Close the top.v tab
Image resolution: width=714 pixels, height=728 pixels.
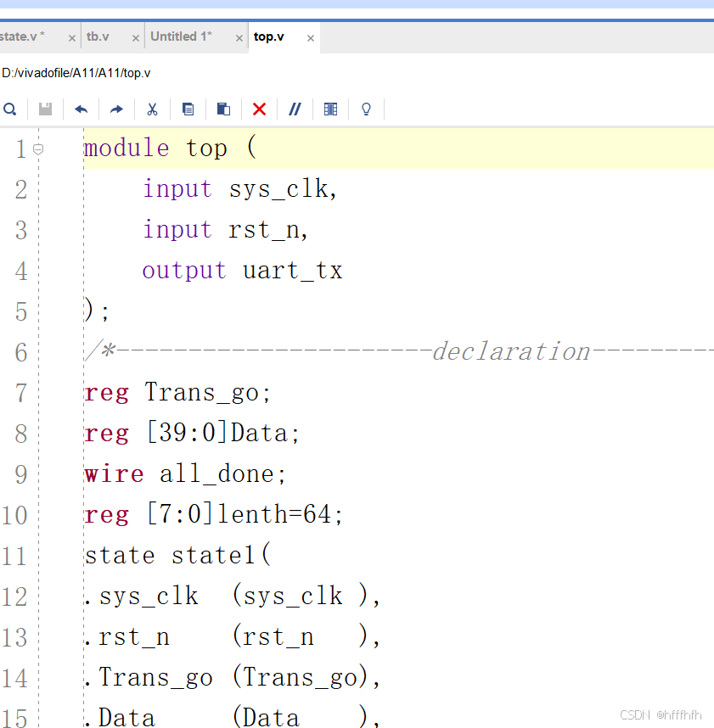pyautogui.click(x=311, y=38)
